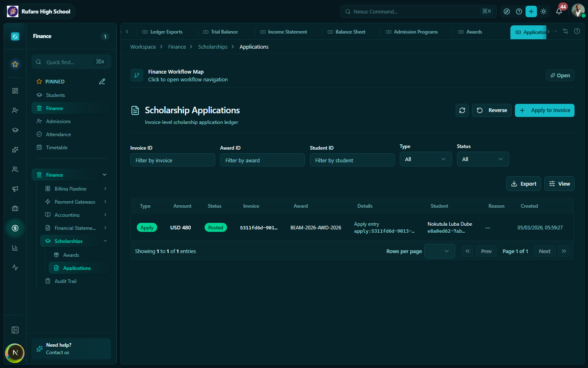Open help question mark in header
The image size is (588, 368).
(519, 11)
